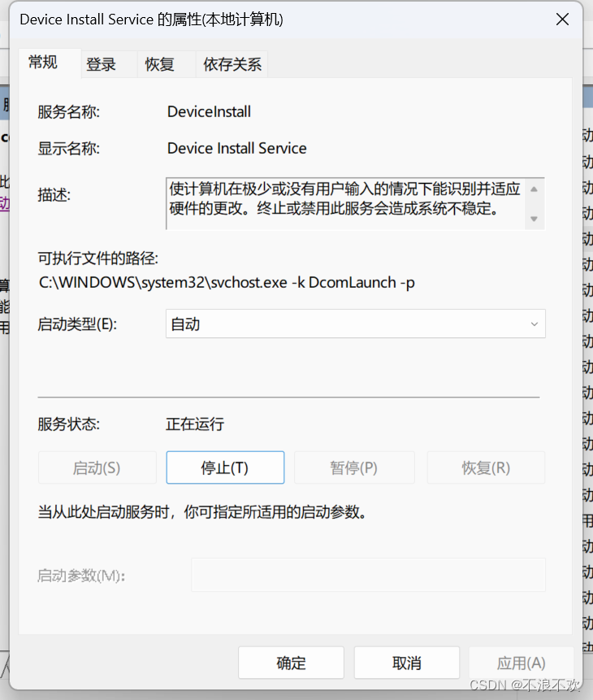Click the 正在运行 status text

[x=195, y=424]
